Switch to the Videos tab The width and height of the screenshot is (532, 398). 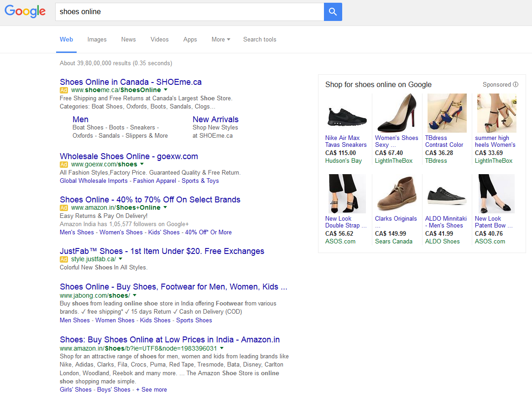pos(160,40)
